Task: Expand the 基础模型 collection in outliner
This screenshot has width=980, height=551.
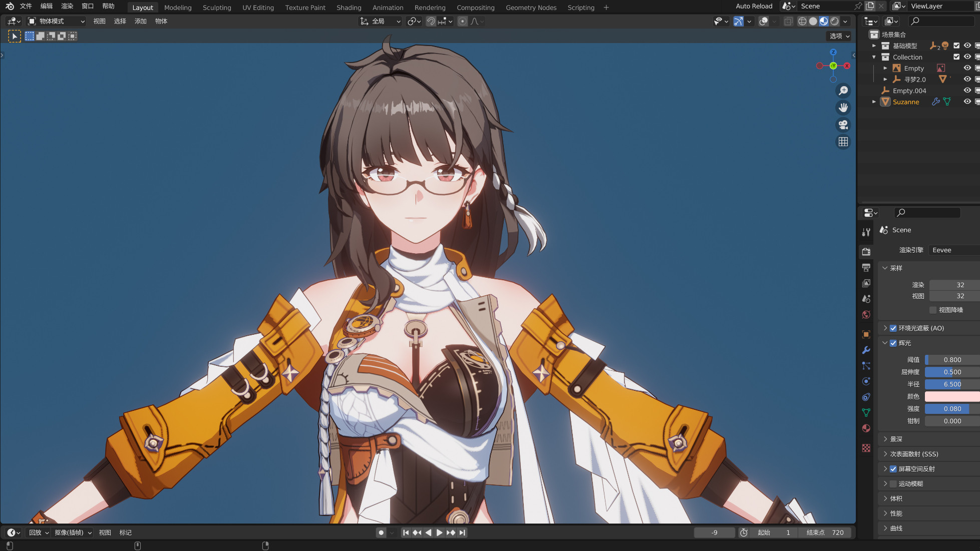Action: (x=874, y=46)
